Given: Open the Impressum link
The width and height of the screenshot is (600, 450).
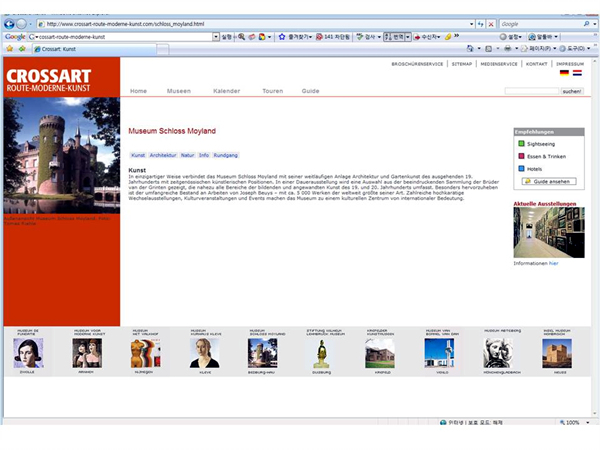Looking at the screenshot, I should [570, 64].
